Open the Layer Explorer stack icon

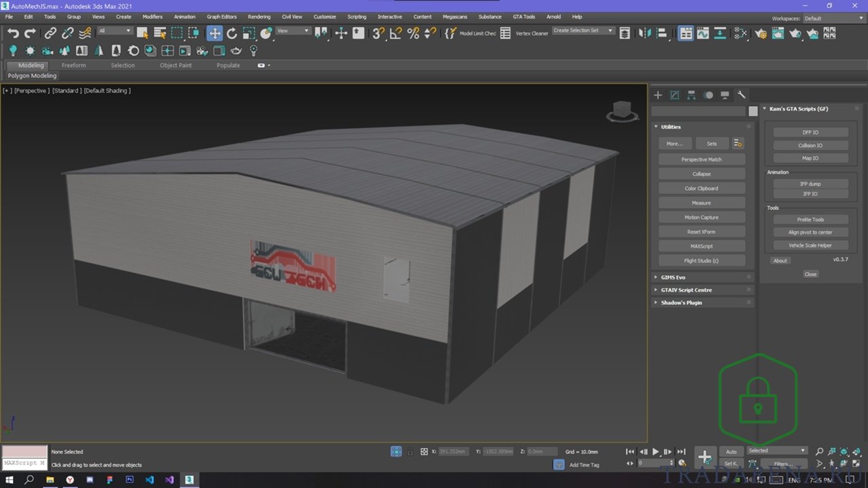tap(625, 33)
